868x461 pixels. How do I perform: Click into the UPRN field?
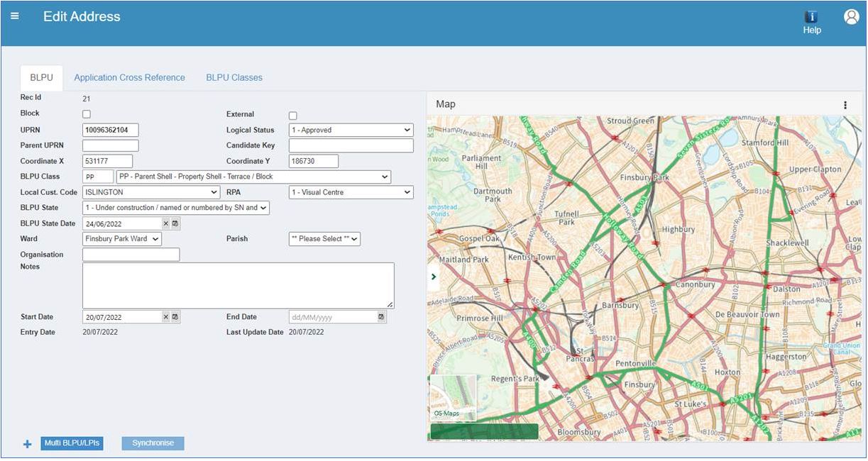(110, 130)
